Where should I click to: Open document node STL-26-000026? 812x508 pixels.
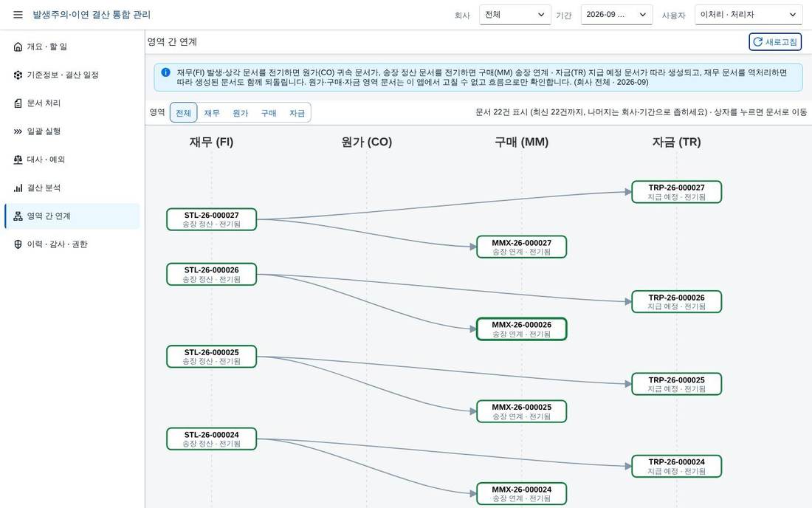click(211, 275)
